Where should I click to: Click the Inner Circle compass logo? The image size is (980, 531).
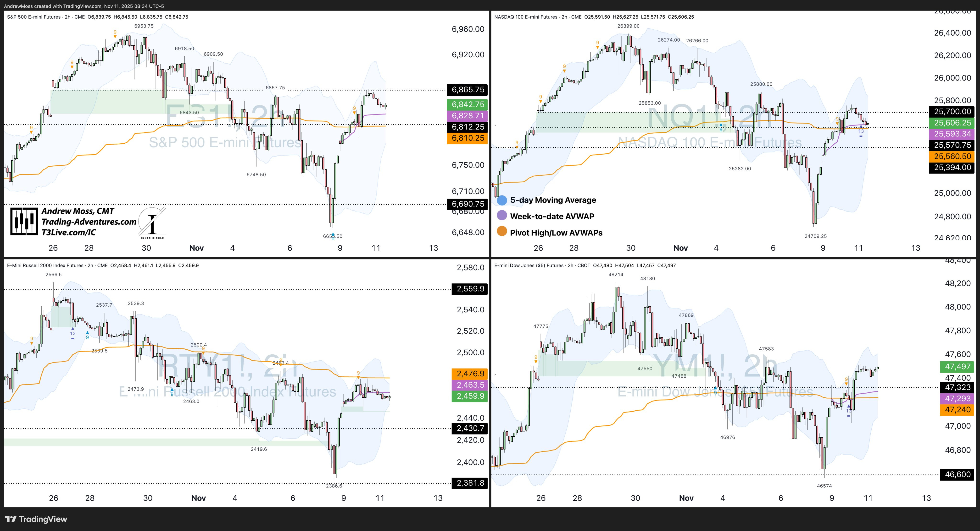(152, 223)
